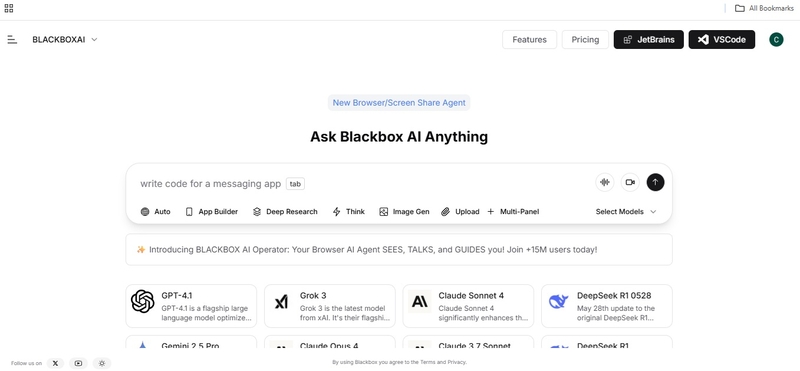The height and width of the screenshot is (371, 800).
Task: Open the X (Twitter) follow icon
Action: (55, 363)
